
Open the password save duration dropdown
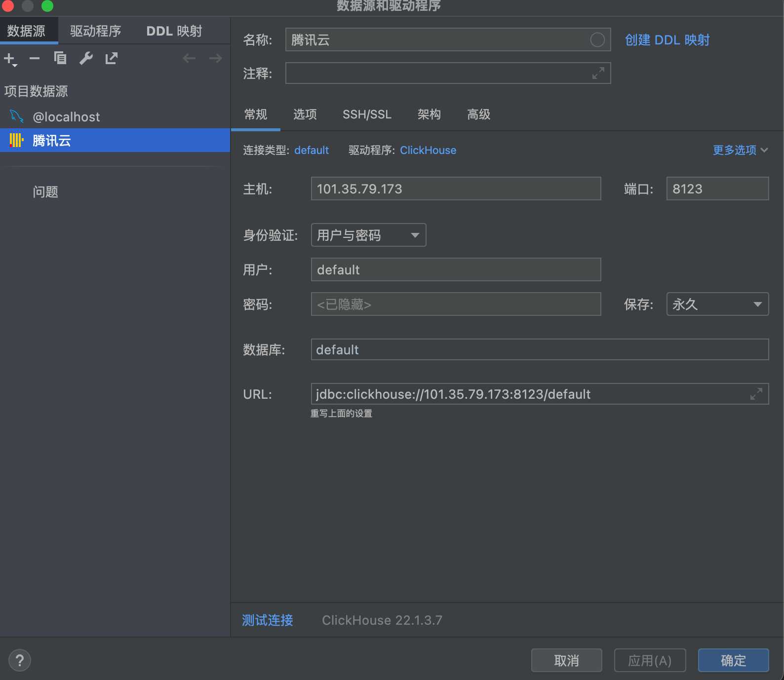717,304
